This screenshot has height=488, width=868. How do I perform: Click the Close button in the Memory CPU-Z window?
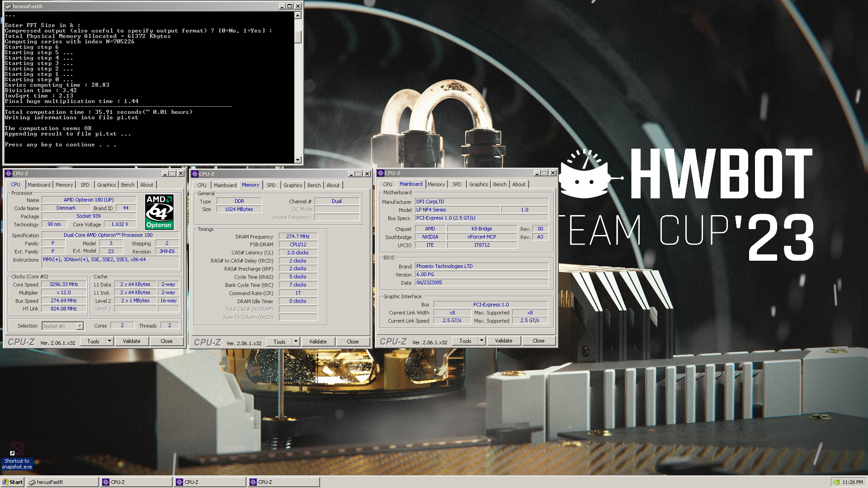(x=353, y=342)
